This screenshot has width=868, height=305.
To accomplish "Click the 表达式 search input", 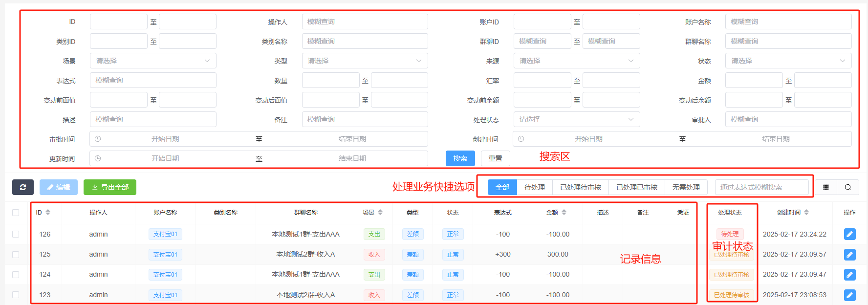I will [x=153, y=80].
